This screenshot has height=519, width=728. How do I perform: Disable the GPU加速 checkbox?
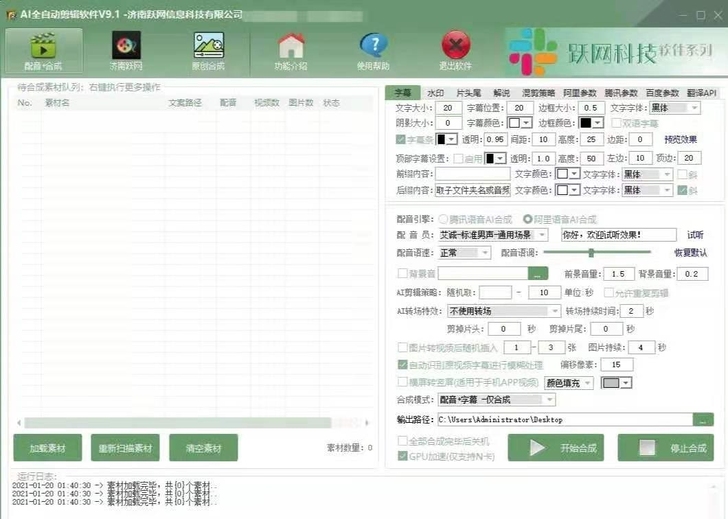click(403, 456)
